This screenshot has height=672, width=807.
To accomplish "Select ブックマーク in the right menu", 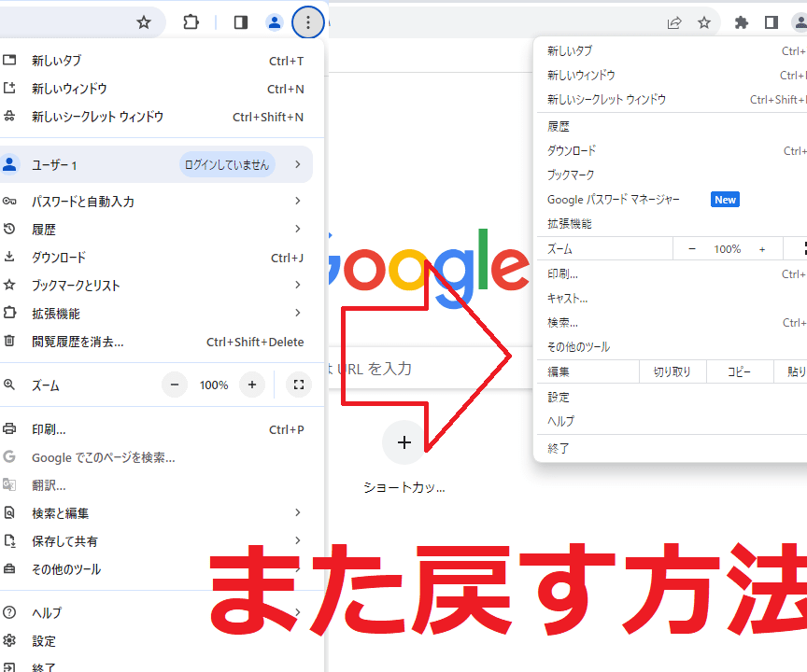I will (x=571, y=175).
